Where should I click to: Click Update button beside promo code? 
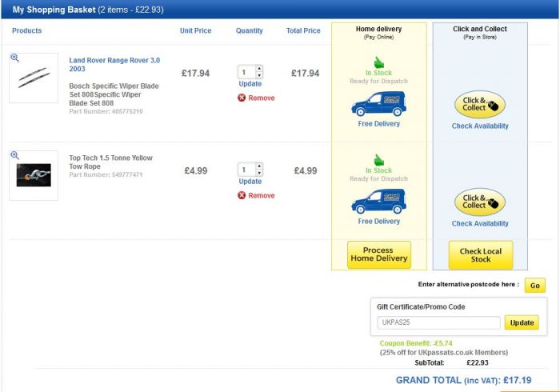[x=522, y=322]
